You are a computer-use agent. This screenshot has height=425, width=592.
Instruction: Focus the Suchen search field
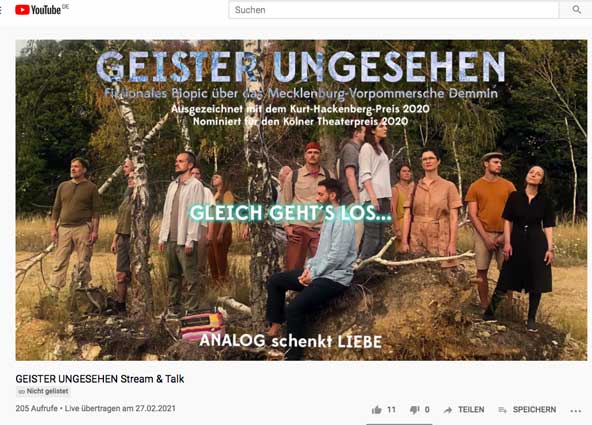coord(393,10)
